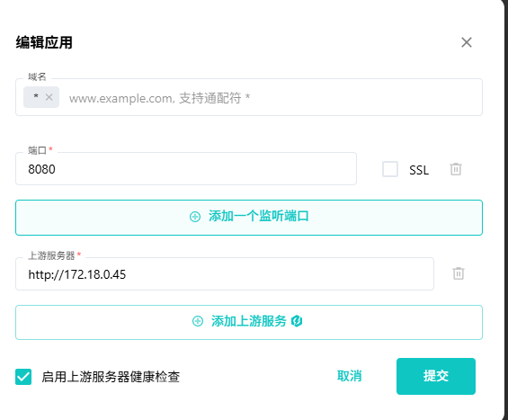This screenshot has height=420, width=508.
Task: Click the badge icon next to 添加上游服务
Action: (297, 321)
